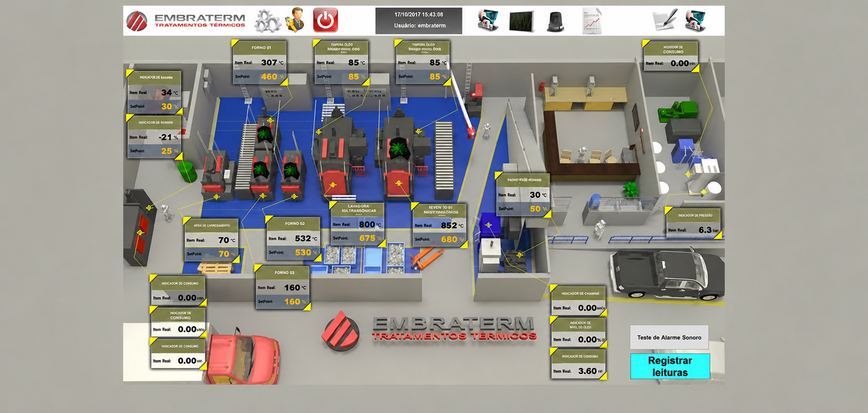Select the Forno 03 SetPoint field
Image resolution: width=868 pixels, height=413 pixels.
tap(283, 302)
